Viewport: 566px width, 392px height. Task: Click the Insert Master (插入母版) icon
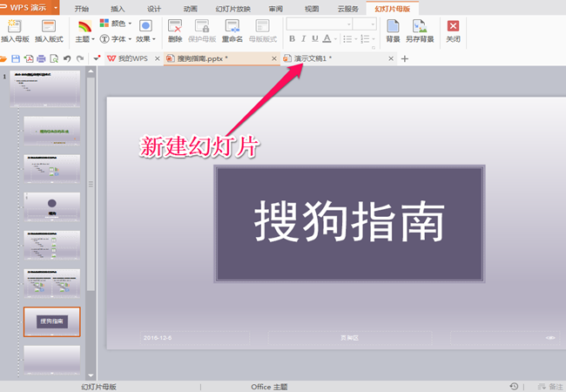(15, 26)
